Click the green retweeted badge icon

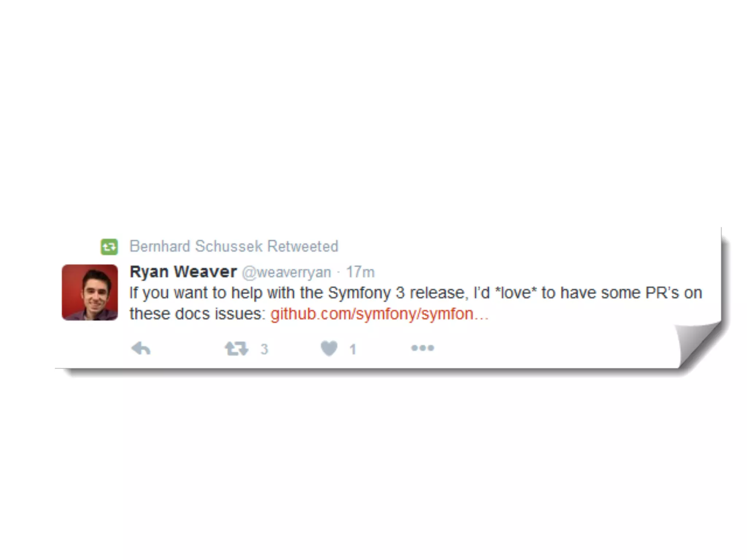pyautogui.click(x=109, y=247)
